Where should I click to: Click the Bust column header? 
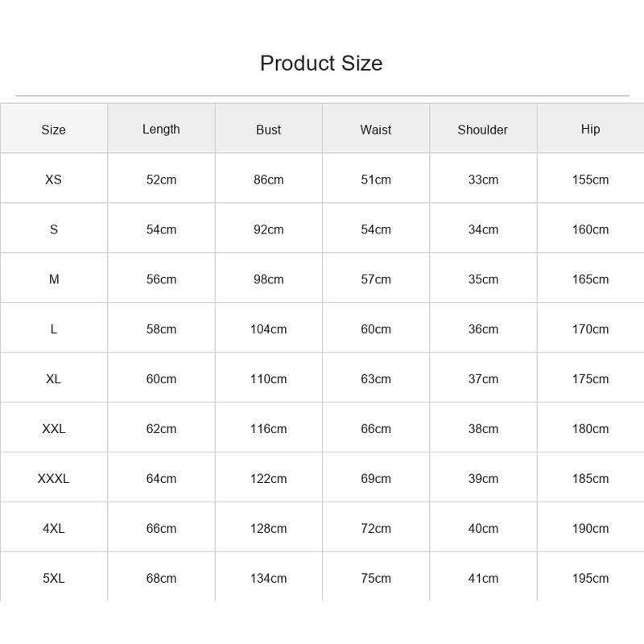point(268,130)
